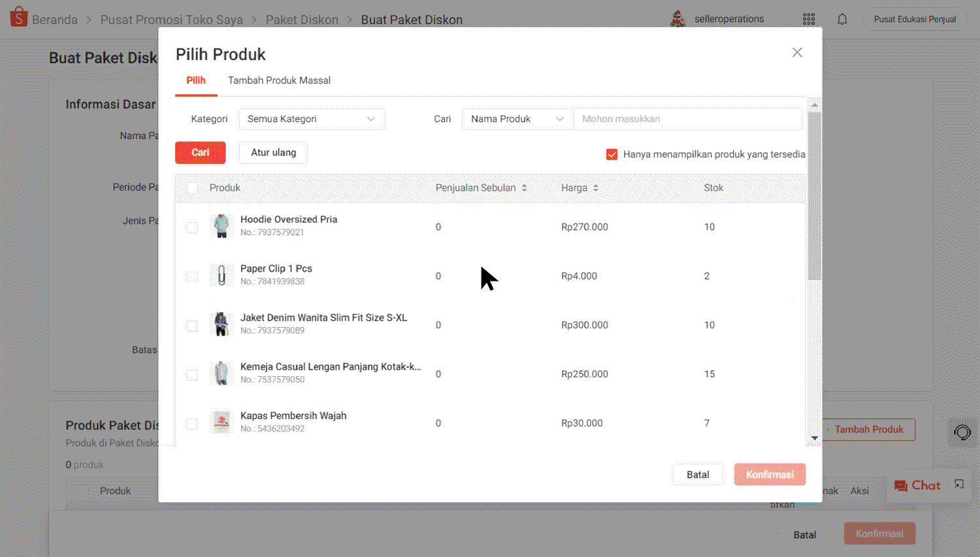
Task: Click the Cari search button
Action: coord(201,152)
